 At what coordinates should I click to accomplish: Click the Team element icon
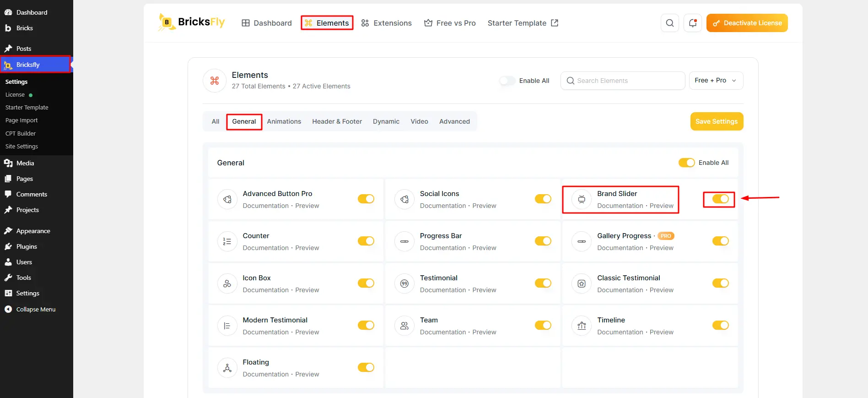tap(404, 326)
